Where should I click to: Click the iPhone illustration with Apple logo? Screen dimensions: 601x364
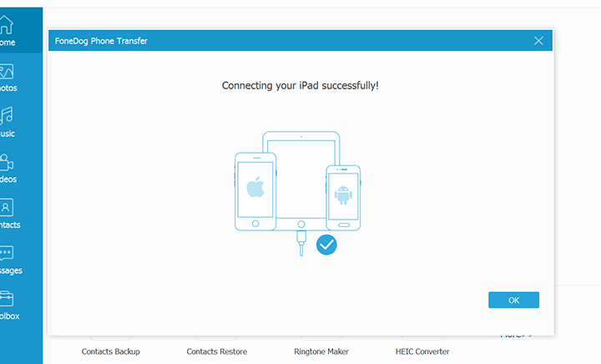point(254,190)
